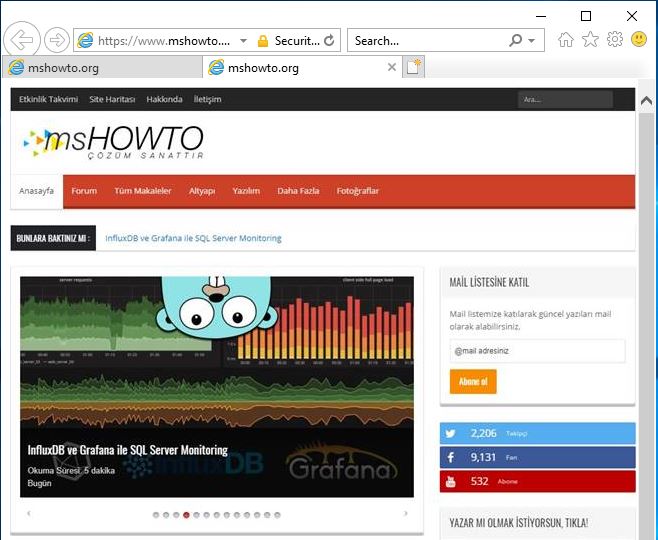Go back with the browser Back arrow

pos(22,40)
